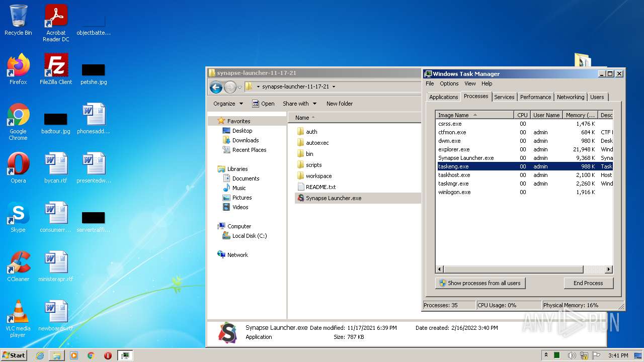Select the winlogon.exe process row
The image size is (644, 362).
524,192
